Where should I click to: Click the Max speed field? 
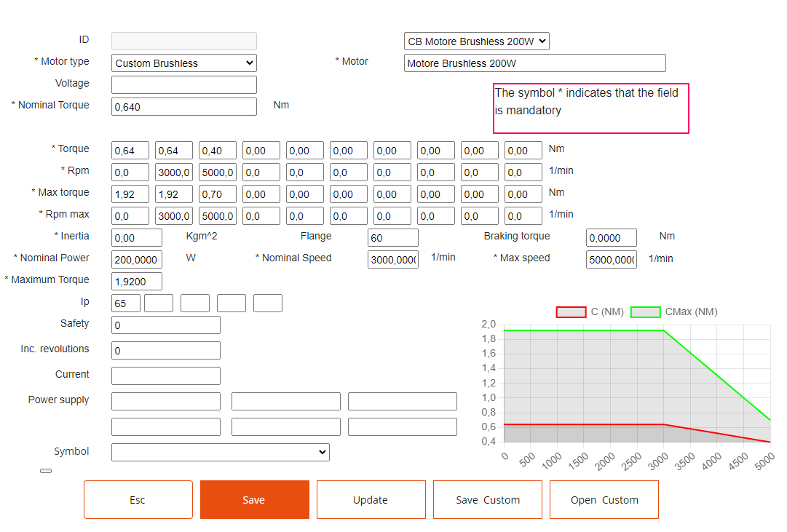coord(612,260)
